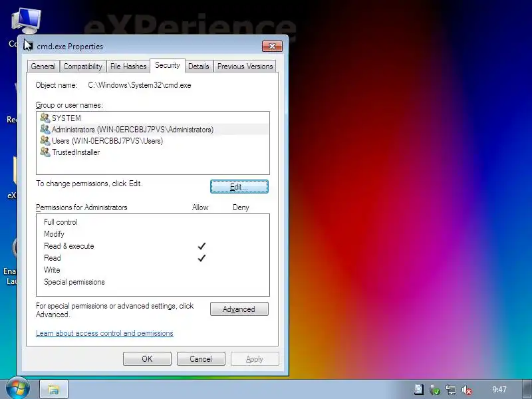Click the clock showing 9:47
Screen dimensions: 532x399
tap(499, 390)
